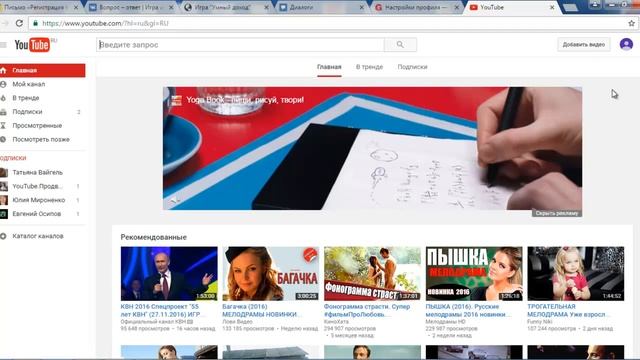Click the Подписки section heading in sidebar
This screenshot has height=360, width=640.
click(13, 158)
